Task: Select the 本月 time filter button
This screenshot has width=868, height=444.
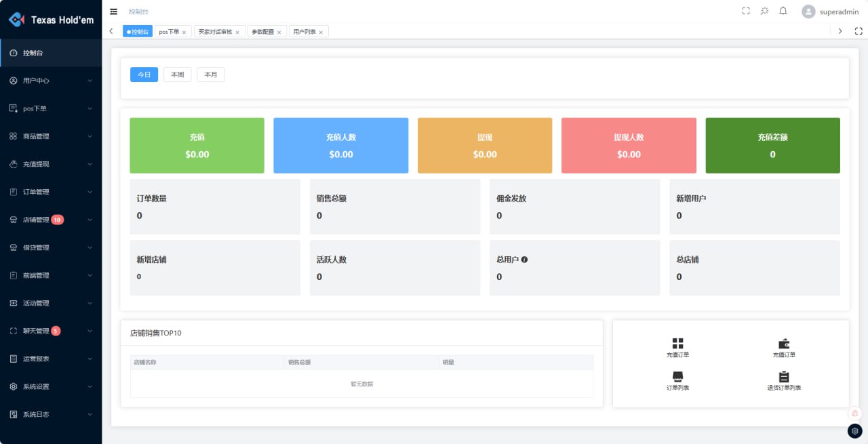Action: 211,75
